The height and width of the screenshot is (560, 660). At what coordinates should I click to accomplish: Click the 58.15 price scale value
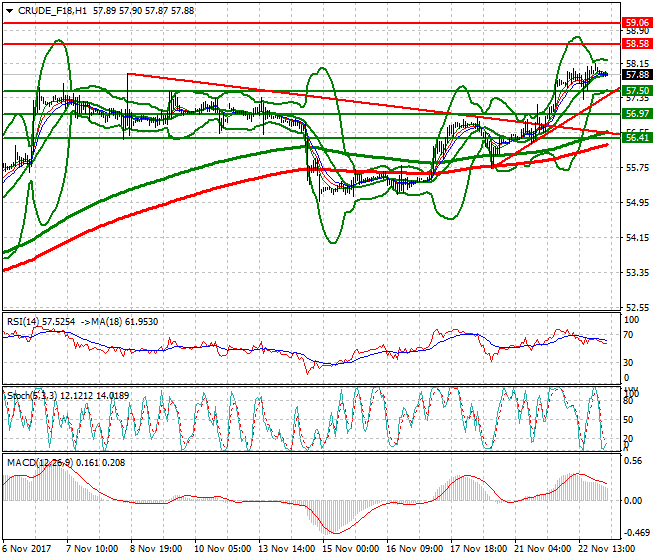(x=637, y=64)
